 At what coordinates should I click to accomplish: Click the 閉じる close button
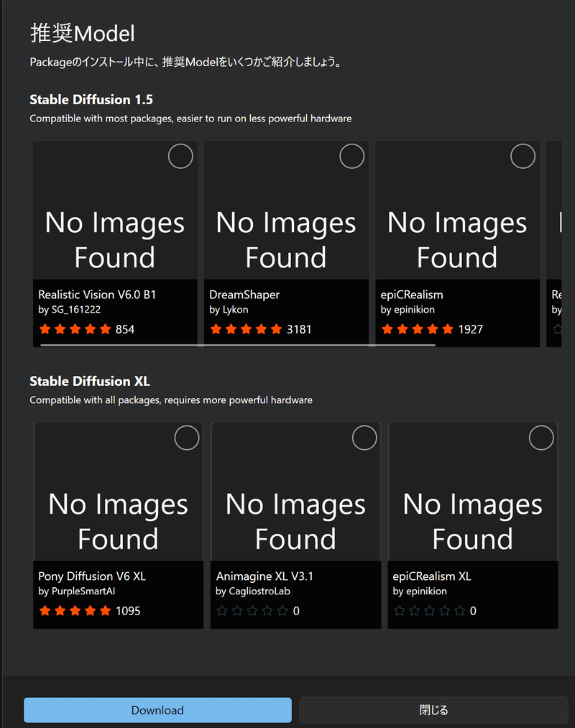click(x=433, y=710)
